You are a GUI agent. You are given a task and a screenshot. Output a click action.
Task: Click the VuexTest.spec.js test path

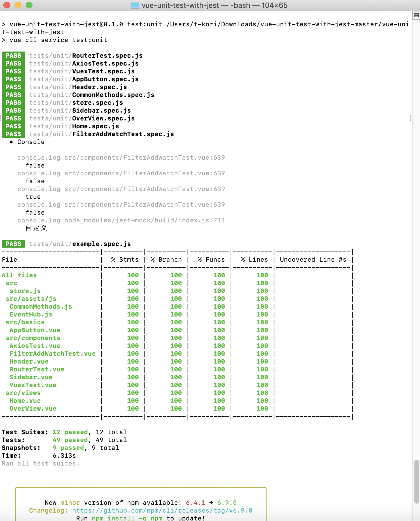[x=82, y=71]
